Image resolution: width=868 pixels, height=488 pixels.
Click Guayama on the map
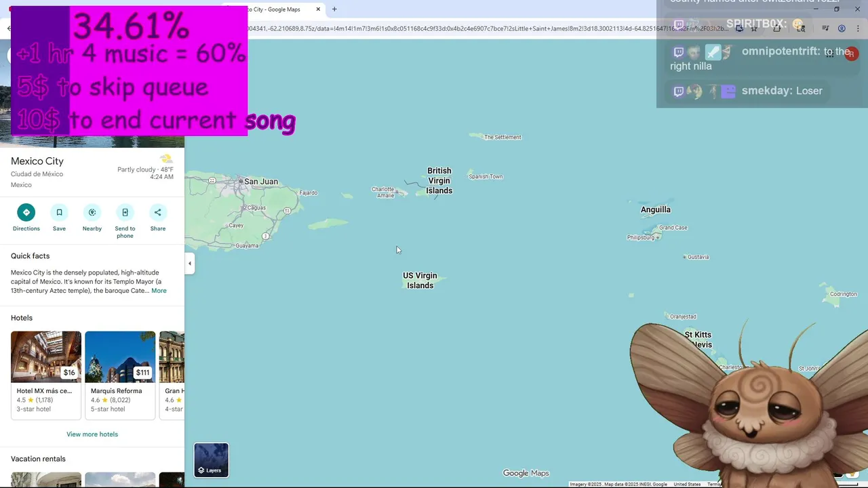click(247, 246)
